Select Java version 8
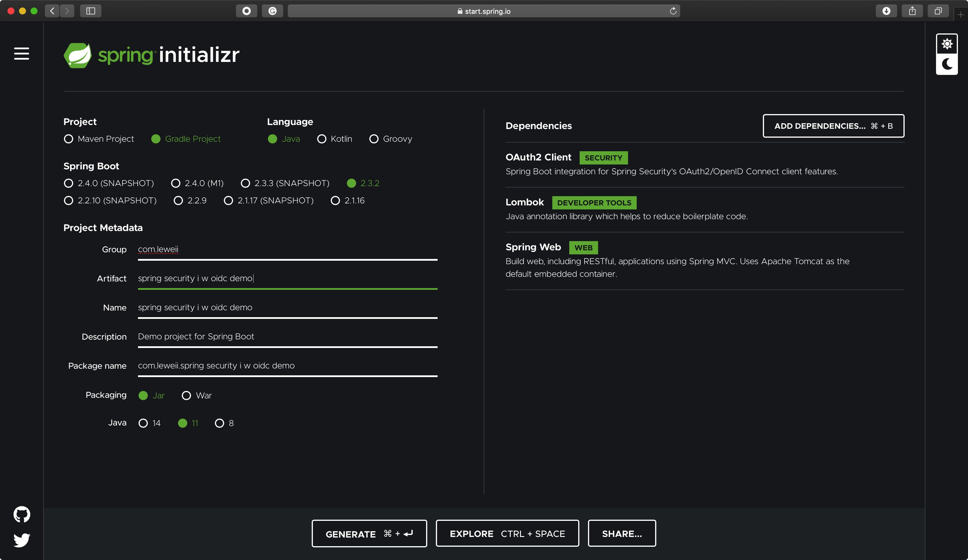Viewport: 968px width, 560px height. (224, 423)
